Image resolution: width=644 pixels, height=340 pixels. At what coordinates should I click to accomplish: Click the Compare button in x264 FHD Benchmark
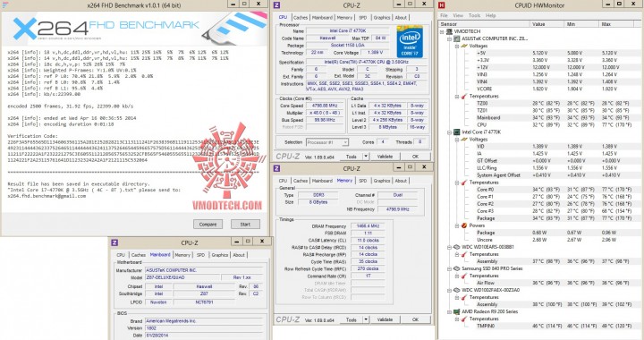click(208, 225)
